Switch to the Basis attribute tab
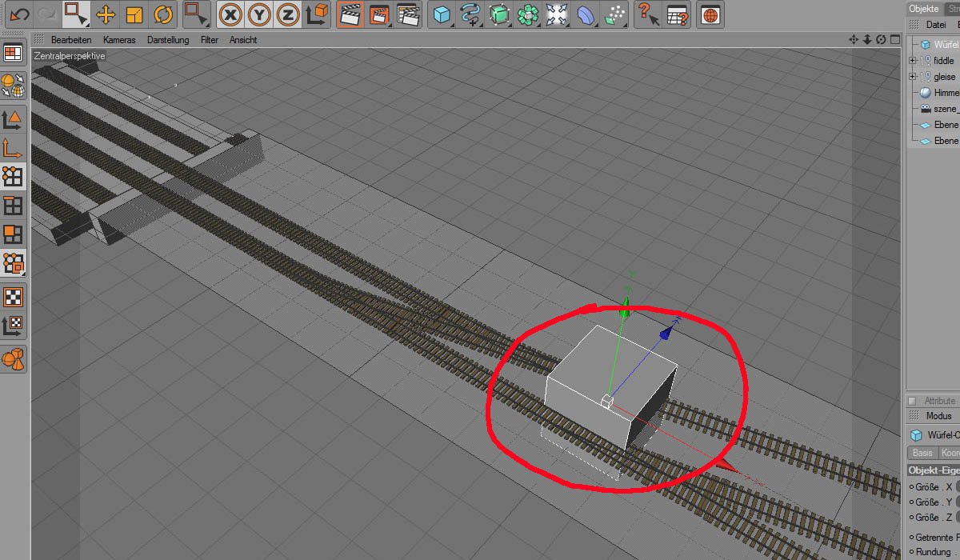 pos(922,453)
